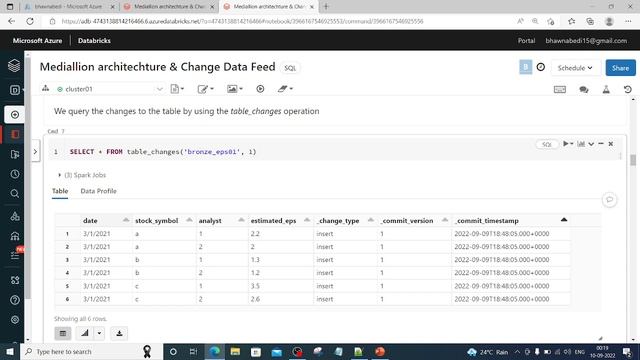This screenshot has height=360, width=640.
Task: Sort by the _commit_timestamp column
Action: pos(564,220)
